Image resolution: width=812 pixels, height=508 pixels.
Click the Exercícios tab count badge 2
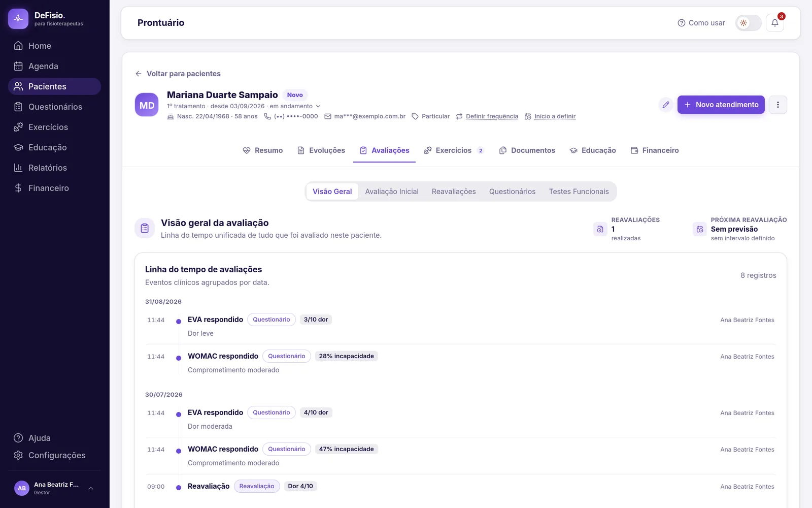[481, 150]
